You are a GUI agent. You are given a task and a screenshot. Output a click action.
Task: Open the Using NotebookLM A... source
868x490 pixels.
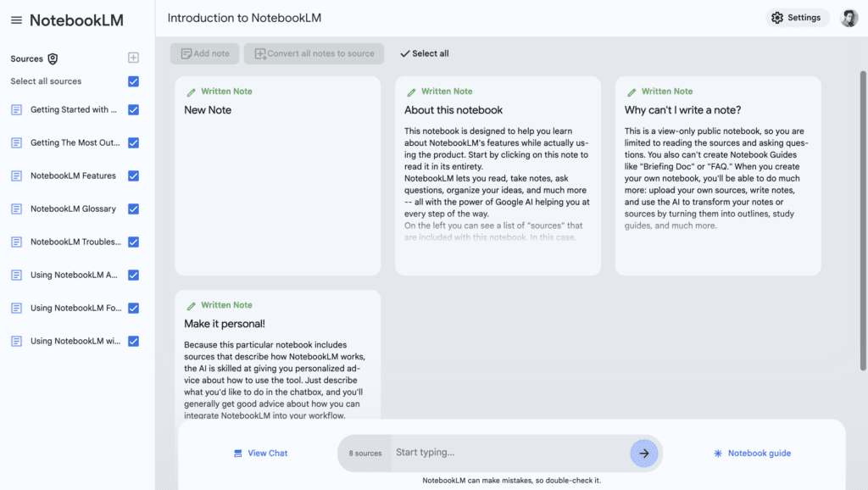(x=74, y=276)
